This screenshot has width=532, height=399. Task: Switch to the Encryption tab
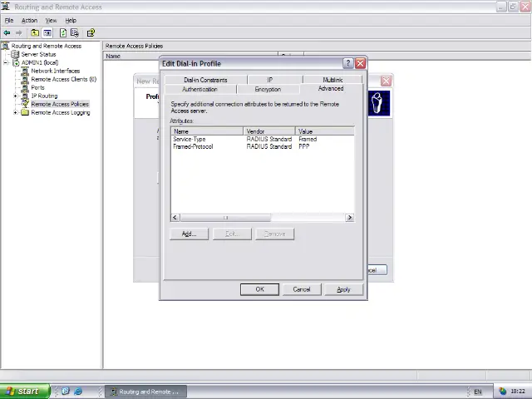click(268, 89)
